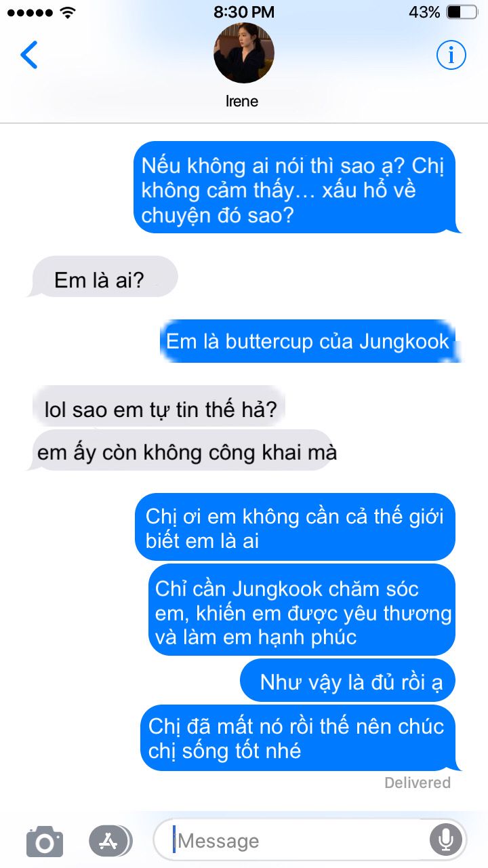Open conversation details info icon

click(x=451, y=55)
